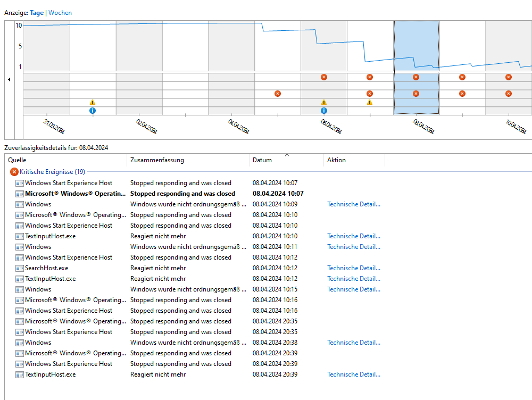Open Technische Details for SearchHost.exe
The height and width of the screenshot is (400, 532).
354,268
